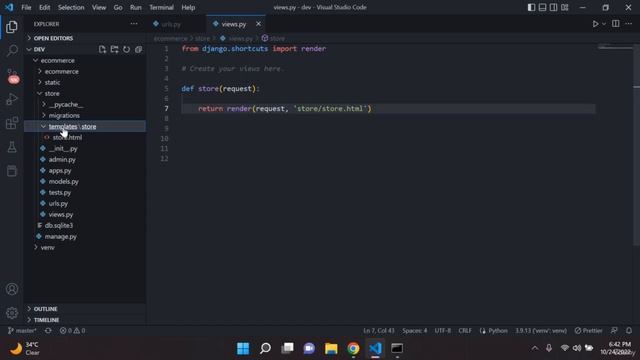Click the Windows Start button
Screen dimensions: 640x360
243,349
